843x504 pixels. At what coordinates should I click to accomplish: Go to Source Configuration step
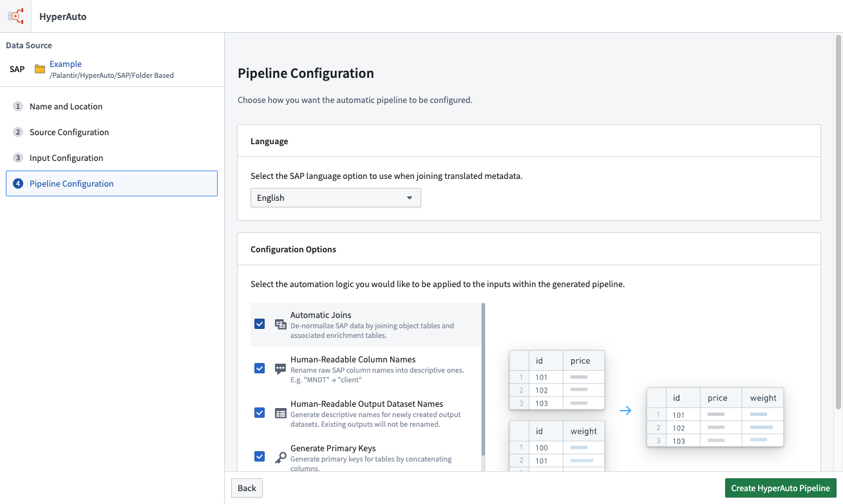[x=111, y=132]
